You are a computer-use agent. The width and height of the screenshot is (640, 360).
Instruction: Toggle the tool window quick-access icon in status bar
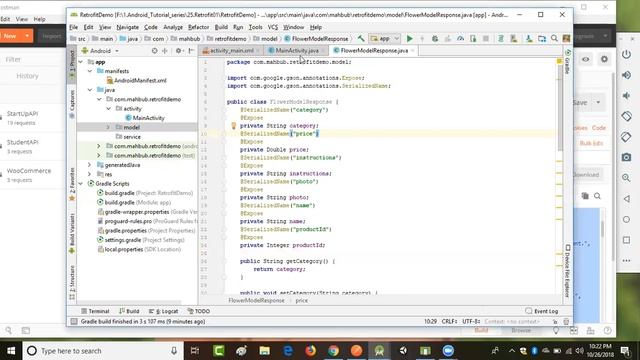(x=74, y=322)
